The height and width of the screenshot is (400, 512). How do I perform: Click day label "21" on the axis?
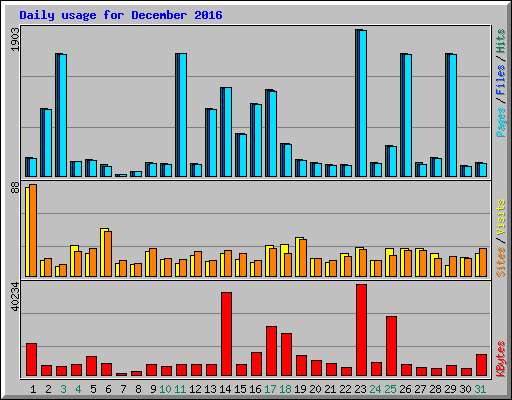[x=330, y=389]
